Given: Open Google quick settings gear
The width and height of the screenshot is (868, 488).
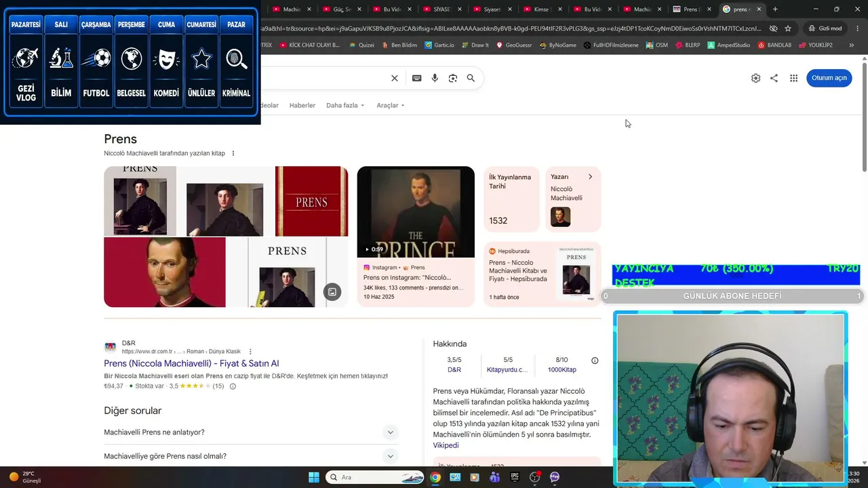Looking at the screenshot, I should (x=755, y=78).
